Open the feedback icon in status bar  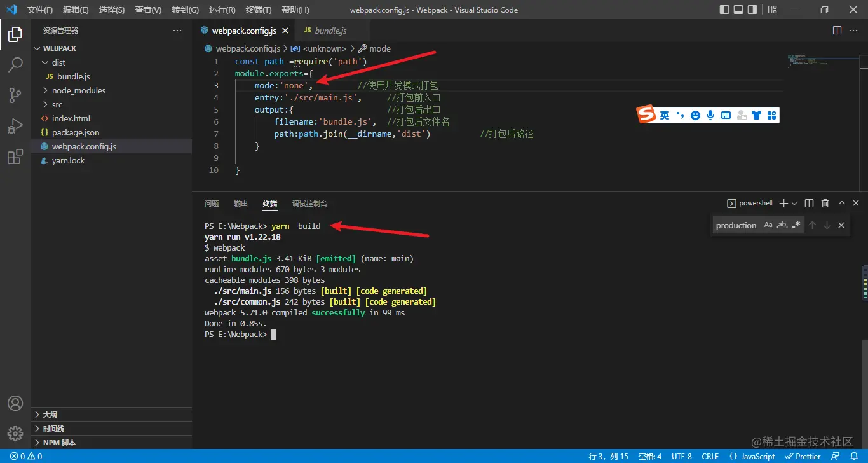[836, 456]
